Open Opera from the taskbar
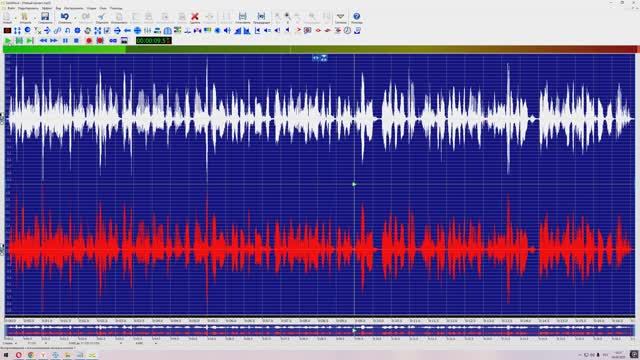This screenshot has height=360, width=640. [x=19, y=355]
